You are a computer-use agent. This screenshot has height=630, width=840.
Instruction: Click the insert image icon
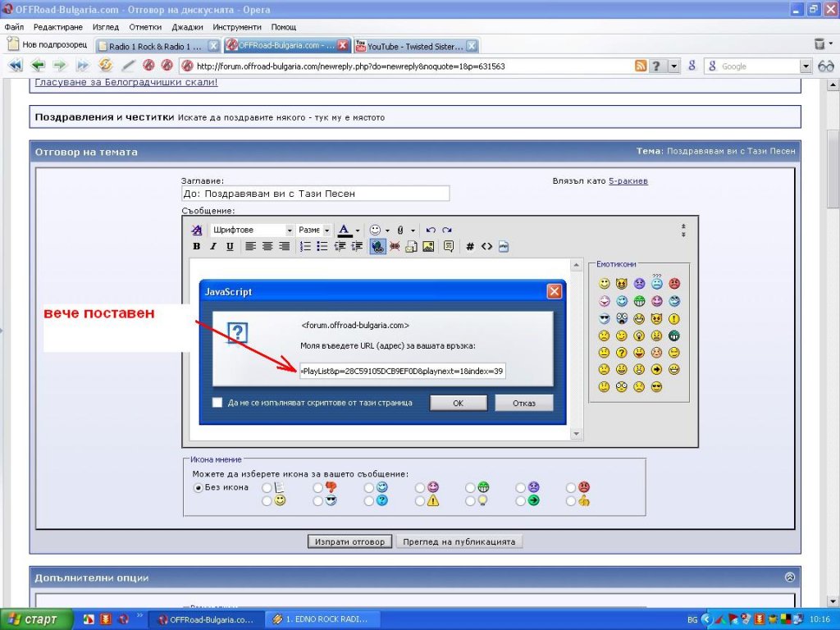pos(428,246)
